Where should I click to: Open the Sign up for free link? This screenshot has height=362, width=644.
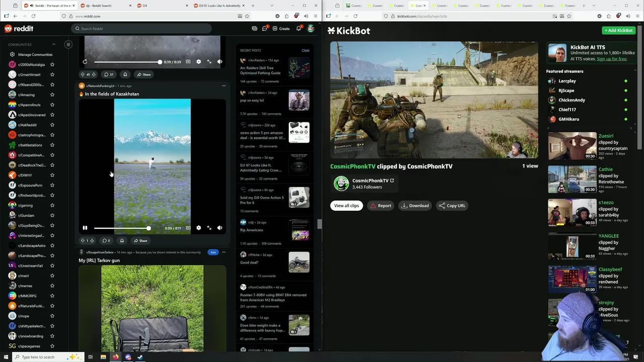click(612, 59)
